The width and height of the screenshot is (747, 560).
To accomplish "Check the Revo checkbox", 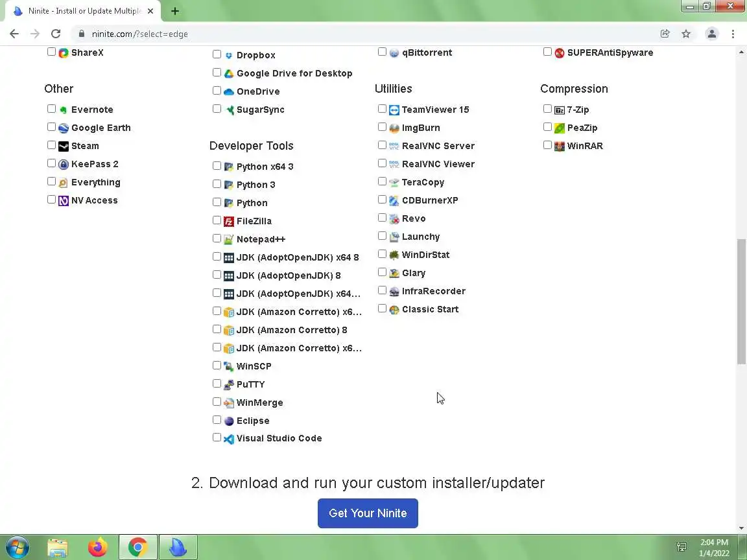I will [x=382, y=218].
